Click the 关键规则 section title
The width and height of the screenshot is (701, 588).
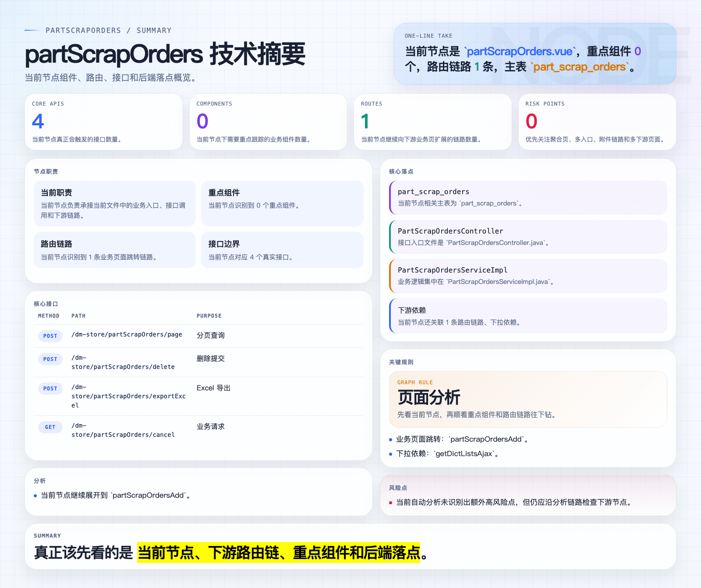point(401,362)
